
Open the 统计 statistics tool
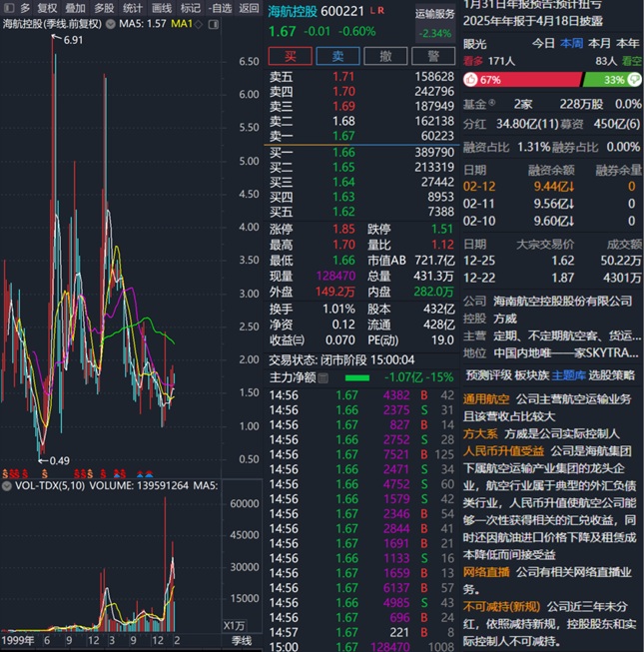132,8
